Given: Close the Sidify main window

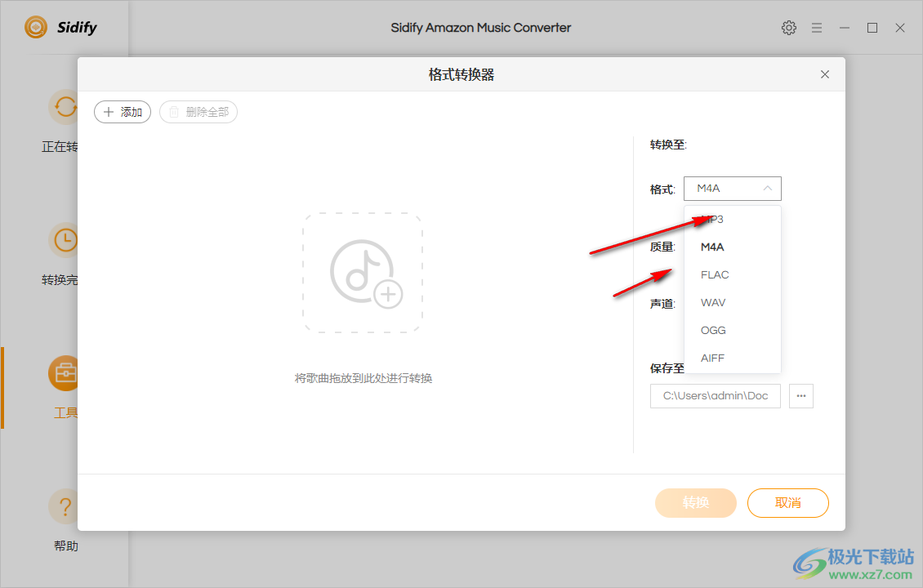Looking at the screenshot, I should pos(900,28).
